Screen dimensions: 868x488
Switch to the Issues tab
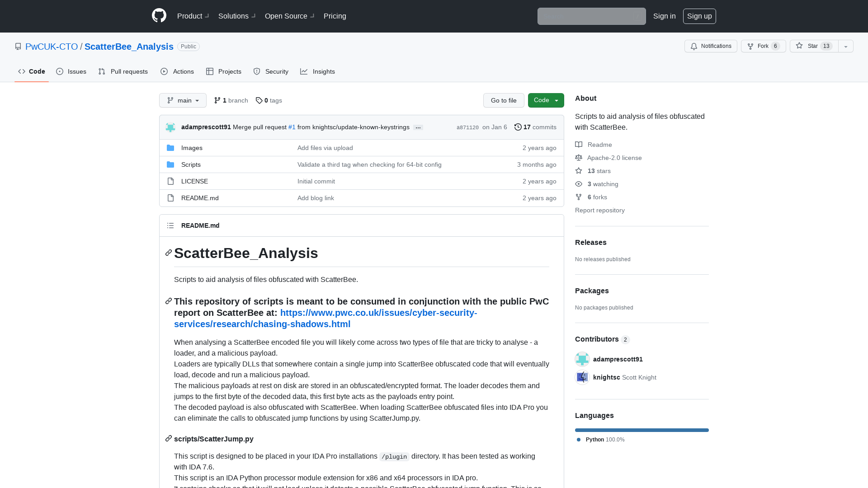[71, 71]
